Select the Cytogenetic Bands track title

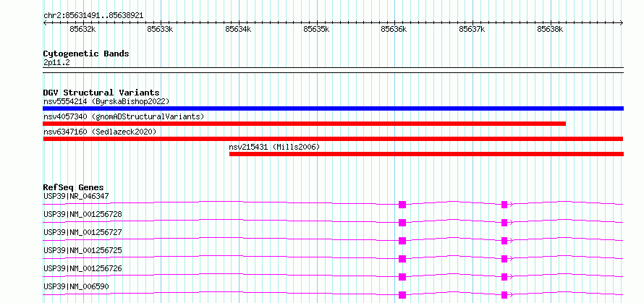(x=86, y=54)
